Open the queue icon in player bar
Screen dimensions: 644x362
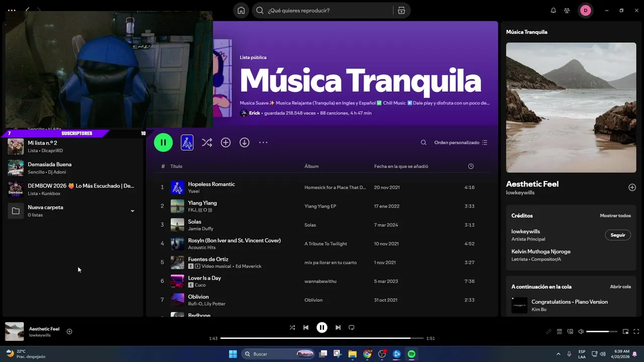[559, 331]
